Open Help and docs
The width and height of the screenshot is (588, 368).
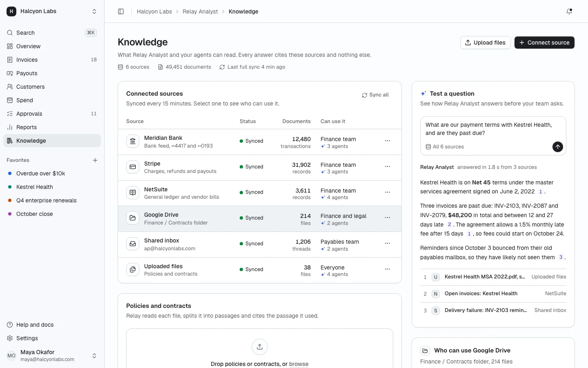click(52, 325)
